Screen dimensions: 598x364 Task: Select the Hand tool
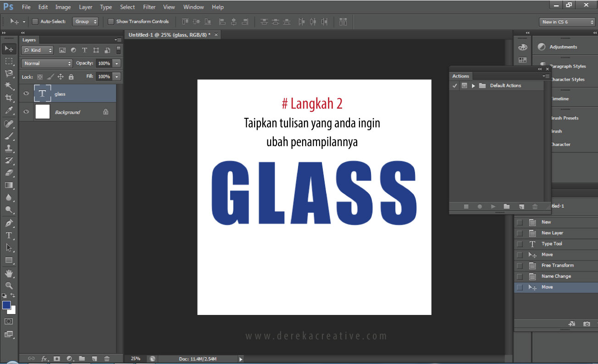(9, 273)
